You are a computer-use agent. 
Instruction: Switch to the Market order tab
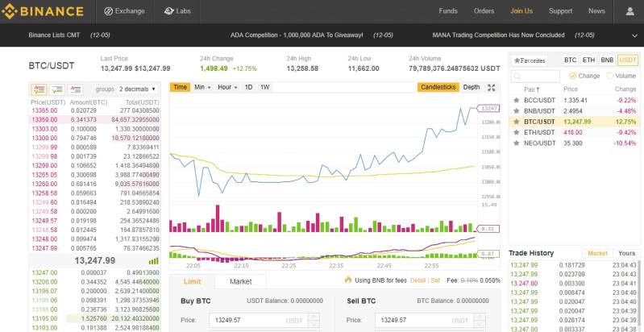pos(241,281)
